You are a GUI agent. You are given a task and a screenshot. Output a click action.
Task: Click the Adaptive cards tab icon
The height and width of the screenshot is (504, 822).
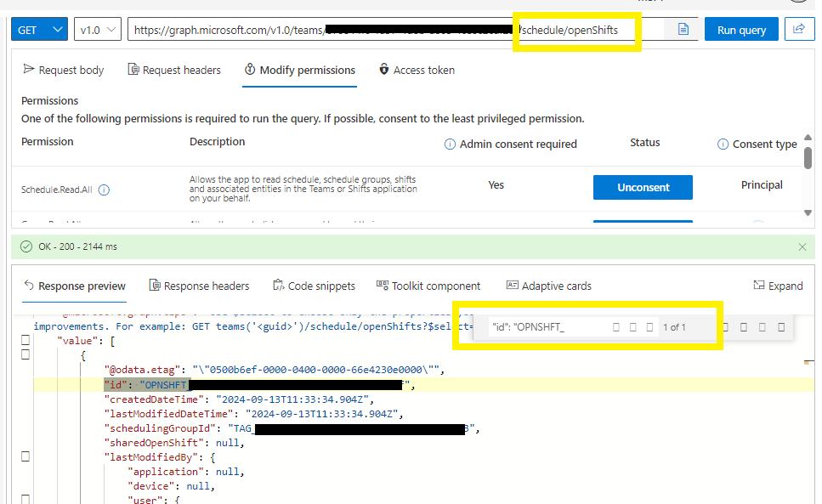point(511,285)
